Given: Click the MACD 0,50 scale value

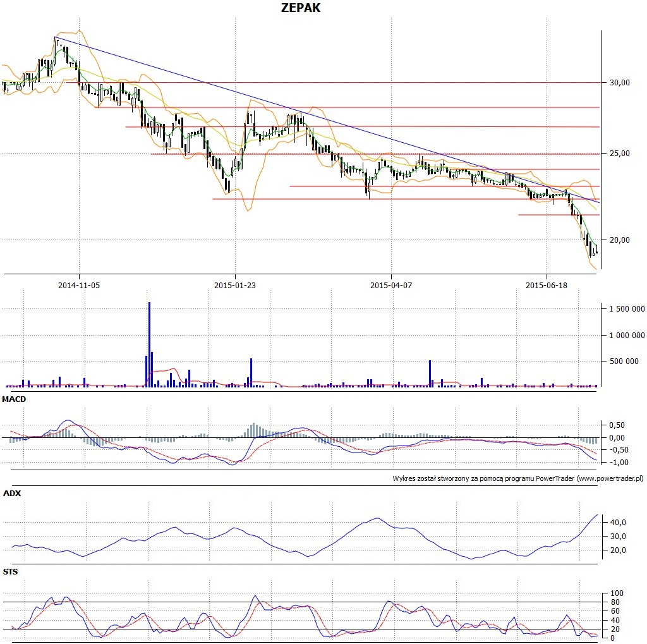Looking at the screenshot, I should point(617,425).
